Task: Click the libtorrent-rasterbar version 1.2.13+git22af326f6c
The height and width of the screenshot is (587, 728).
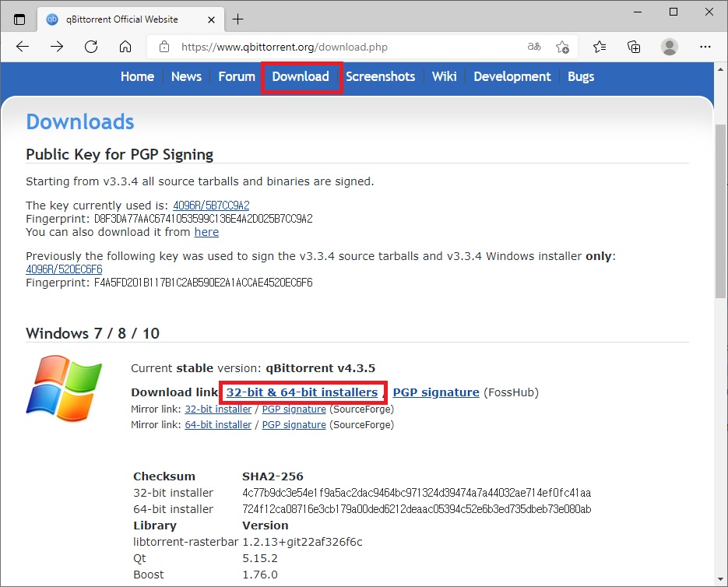Action: point(302,542)
